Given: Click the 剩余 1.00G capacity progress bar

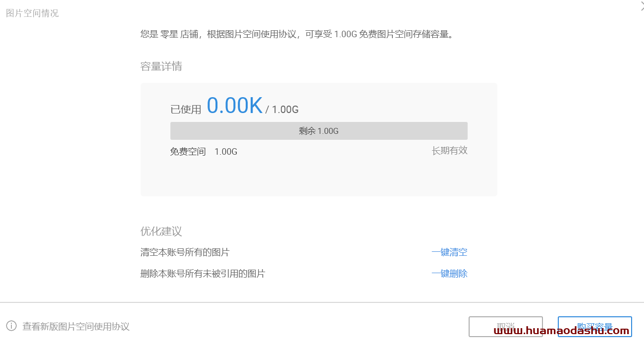Looking at the screenshot, I should [319, 131].
